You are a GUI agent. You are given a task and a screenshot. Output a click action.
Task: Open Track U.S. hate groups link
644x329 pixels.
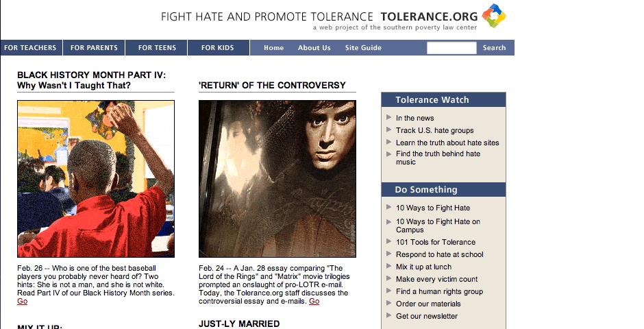(434, 130)
